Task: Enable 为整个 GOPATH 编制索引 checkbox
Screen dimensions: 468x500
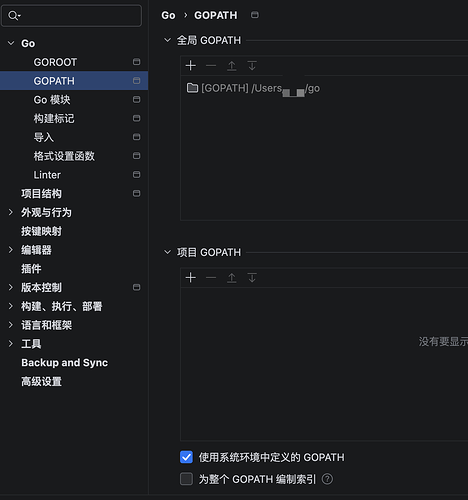Action: click(186, 479)
